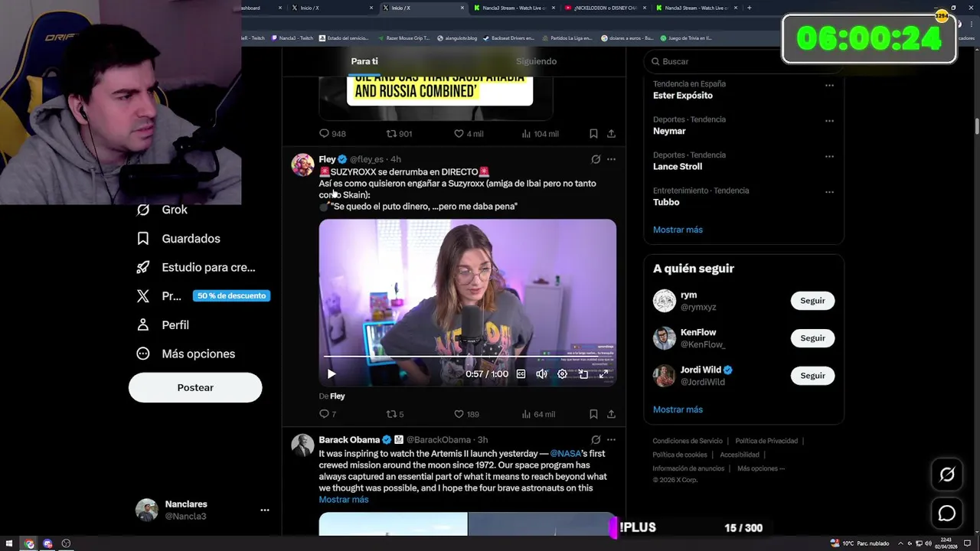Open video settings gear
The image size is (980, 551).
tap(562, 373)
